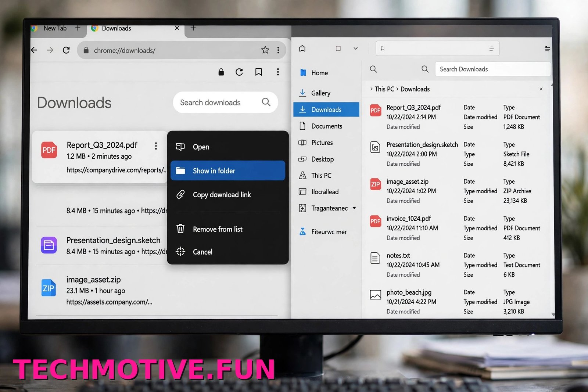The height and width of the screenshot is (392, 588).
Task: Click the purple sketch file icon in Chrome
Action: (49, 245)
